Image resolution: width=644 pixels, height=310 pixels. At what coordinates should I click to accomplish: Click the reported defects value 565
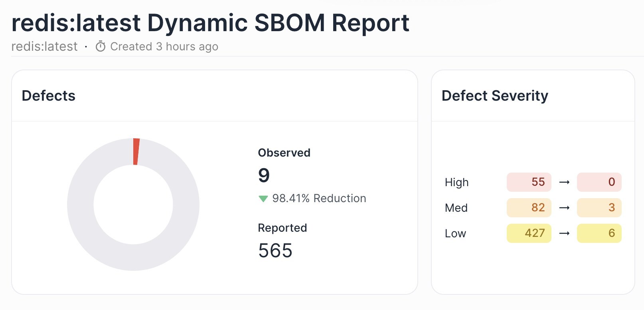[x=275, y=251]
